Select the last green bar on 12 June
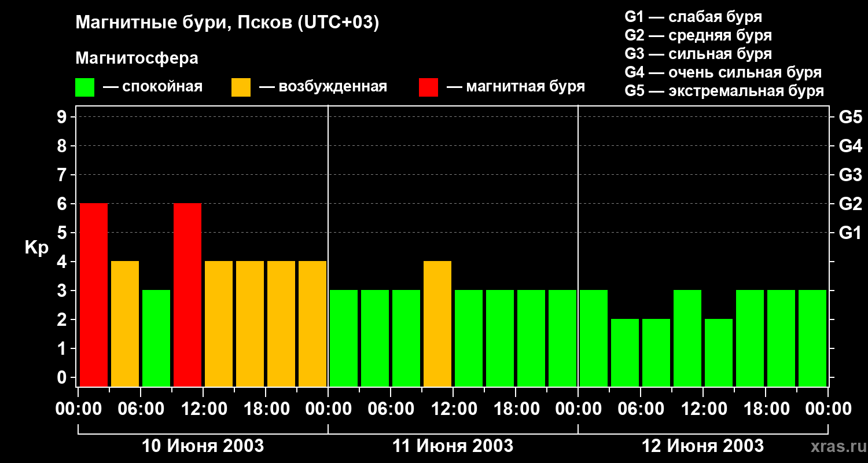The image size is (868, 463). pos(812,338)
